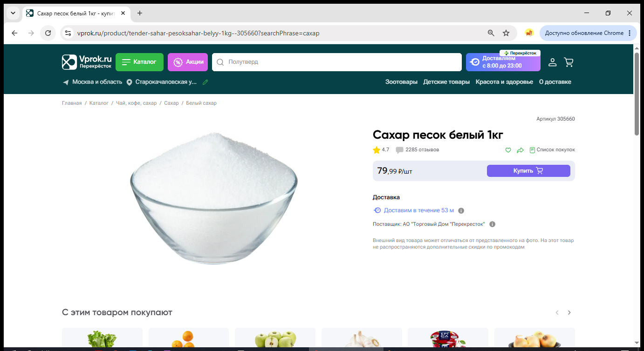
Task: Open the Каталог menu
Action: point(139,62)
